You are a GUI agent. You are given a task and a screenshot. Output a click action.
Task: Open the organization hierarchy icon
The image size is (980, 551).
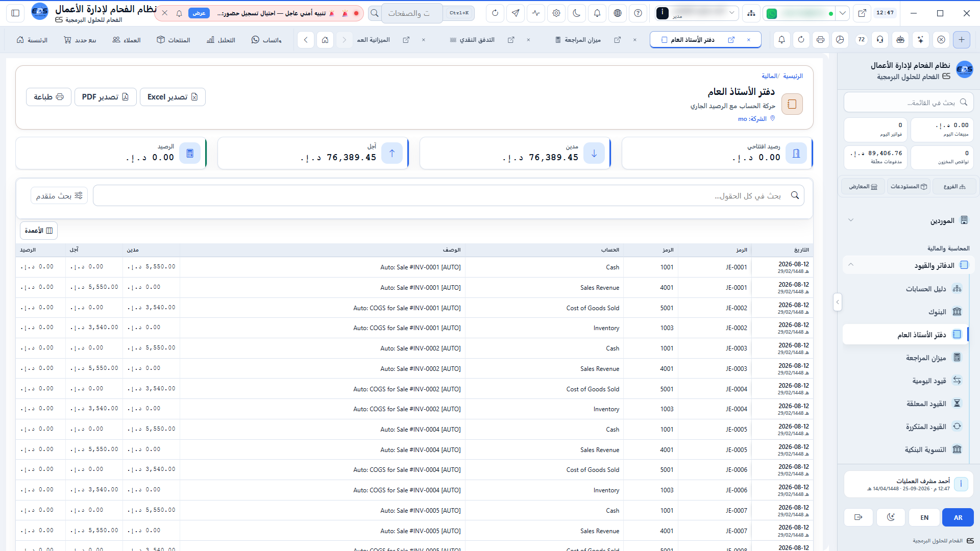click(x=751, y=13)
